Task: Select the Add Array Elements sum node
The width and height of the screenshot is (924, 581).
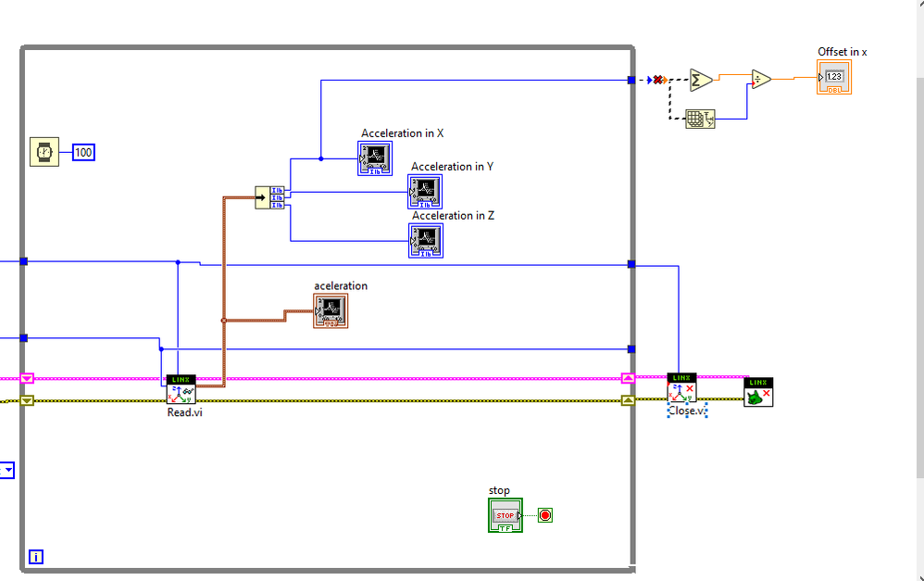Action: tap(701, 80)
